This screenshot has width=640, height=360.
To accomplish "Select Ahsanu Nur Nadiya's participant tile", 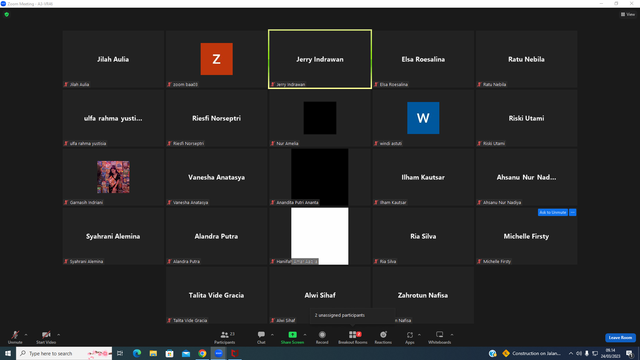I will point(526,177).
